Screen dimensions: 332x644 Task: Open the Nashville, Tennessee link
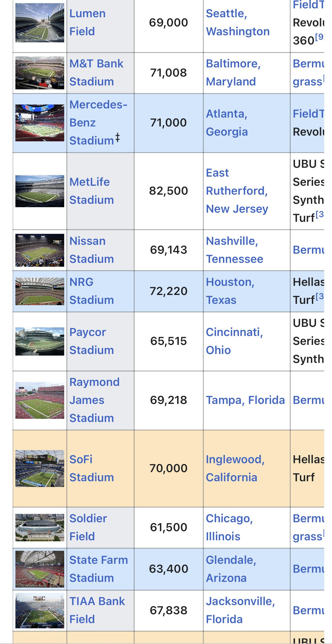234,250
